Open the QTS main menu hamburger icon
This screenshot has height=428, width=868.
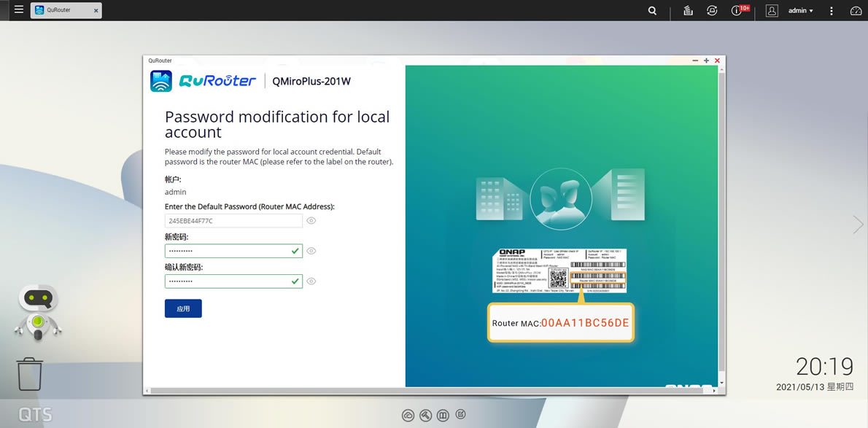tap(19, 10)
